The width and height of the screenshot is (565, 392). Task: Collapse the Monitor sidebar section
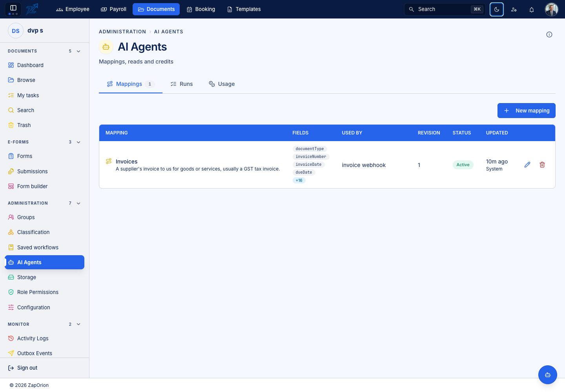click(78, 324)
